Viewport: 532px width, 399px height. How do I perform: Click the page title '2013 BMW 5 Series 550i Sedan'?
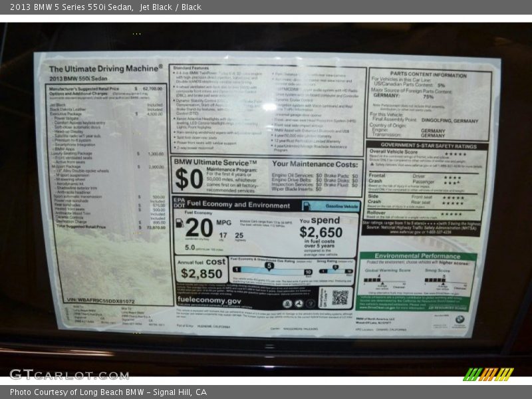click(x=71, y=7)
